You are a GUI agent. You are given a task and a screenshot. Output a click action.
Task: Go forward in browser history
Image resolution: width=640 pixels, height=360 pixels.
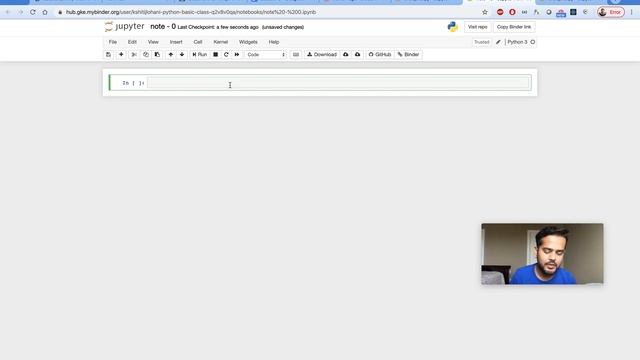(20, 12)
